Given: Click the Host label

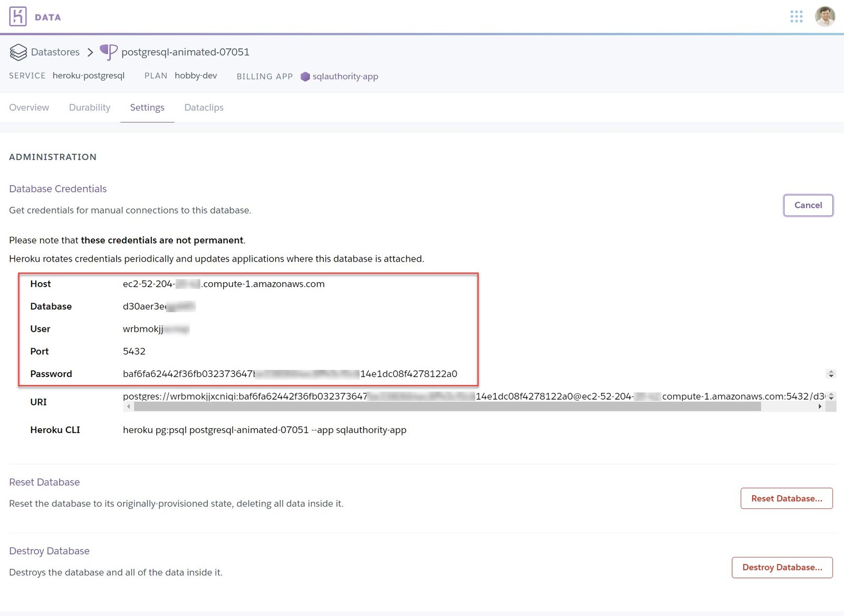Looking at the screenshot, I should tap(40, 284).
